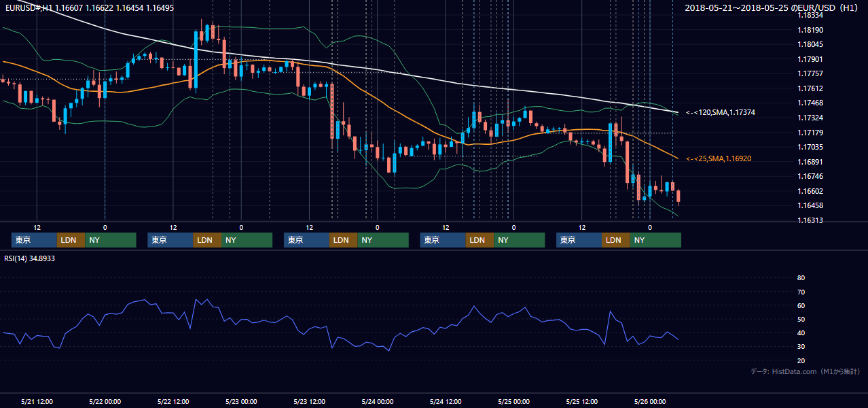The width and height of the screenshot is (868, 408).
Task: Select the LDN session box for 5/22
Action: coord(207,240)
